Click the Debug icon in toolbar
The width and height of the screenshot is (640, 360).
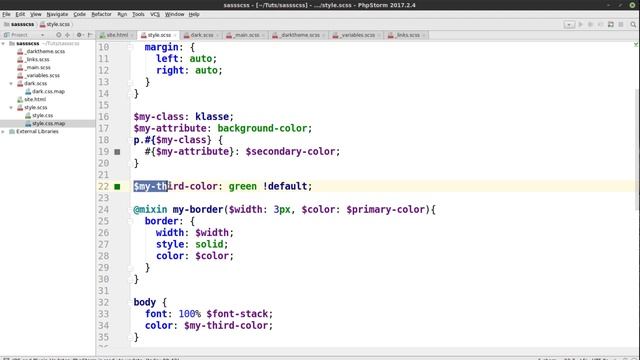(590, 24)
